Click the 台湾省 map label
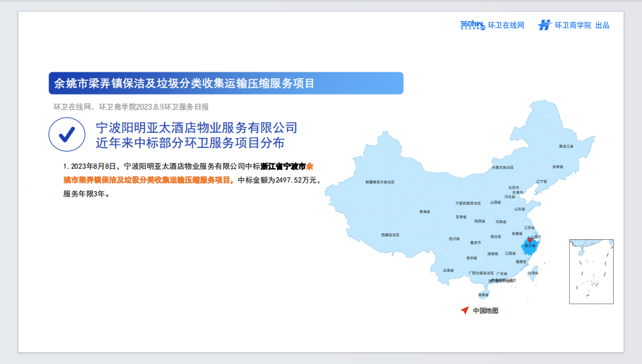The height and width of the screenshot is (364, 642). tap(533, 273)
